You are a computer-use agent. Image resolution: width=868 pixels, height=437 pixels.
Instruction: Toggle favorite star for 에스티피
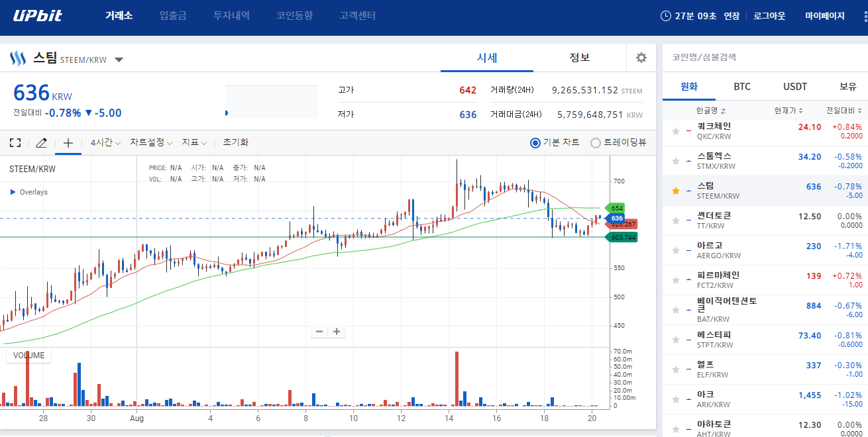[676, 340]
